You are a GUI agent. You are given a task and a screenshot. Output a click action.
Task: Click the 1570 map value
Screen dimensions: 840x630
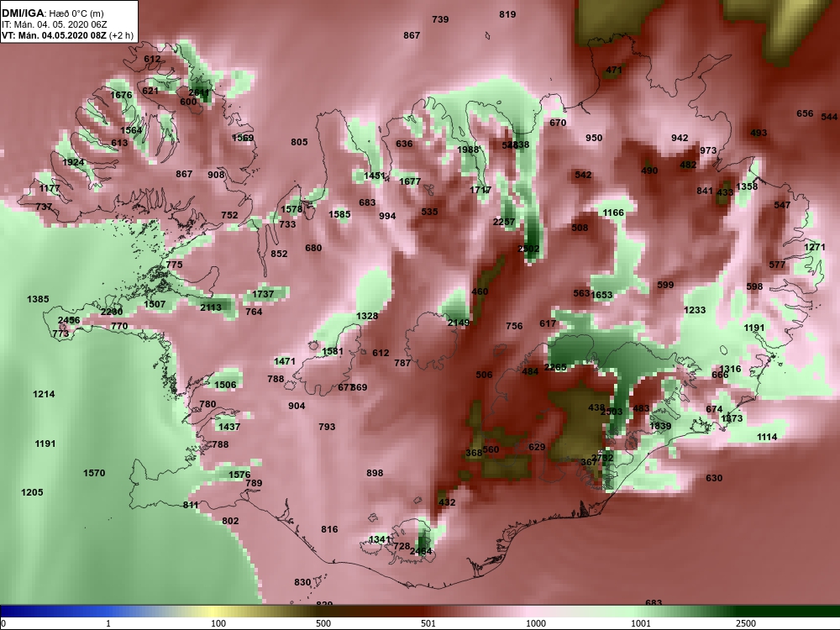pyautogui.click(x=94, y=473)
